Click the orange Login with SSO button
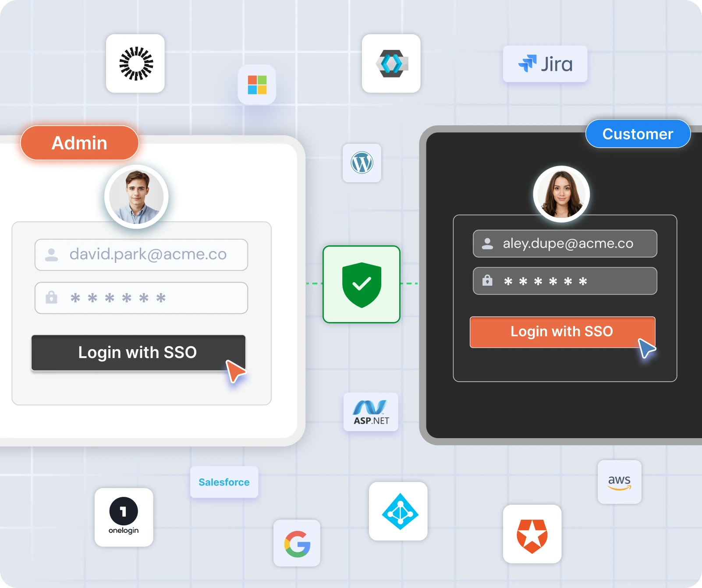Screen dimensions: 702x588 click(x=563, y=332)
